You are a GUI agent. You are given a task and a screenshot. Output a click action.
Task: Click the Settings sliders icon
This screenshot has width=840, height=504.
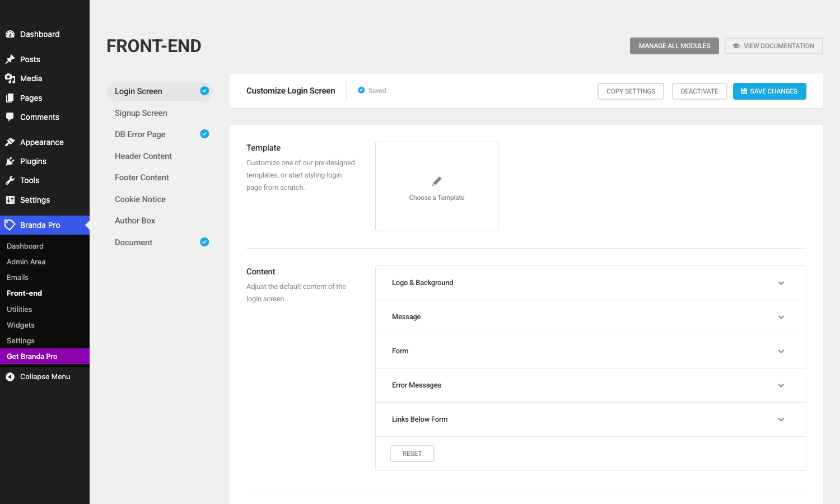(10, 200)
